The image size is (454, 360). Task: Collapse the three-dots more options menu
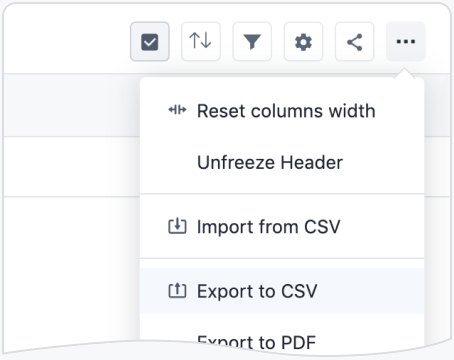coord(406,42)
